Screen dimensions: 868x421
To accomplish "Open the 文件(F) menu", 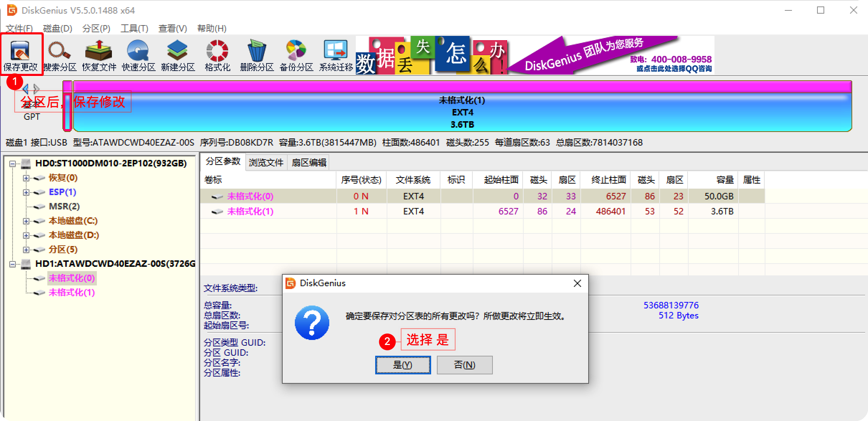I will coord(19,28).
